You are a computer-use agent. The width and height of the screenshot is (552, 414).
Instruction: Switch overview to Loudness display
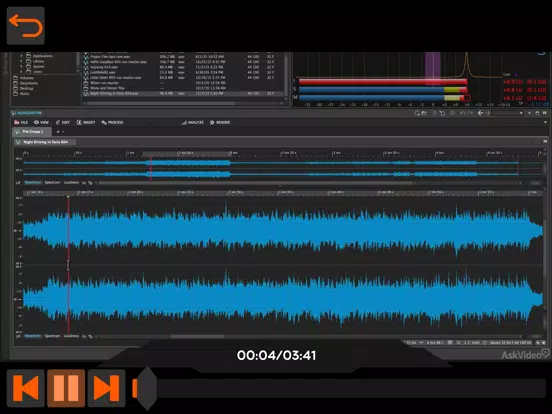click(71, 182)
